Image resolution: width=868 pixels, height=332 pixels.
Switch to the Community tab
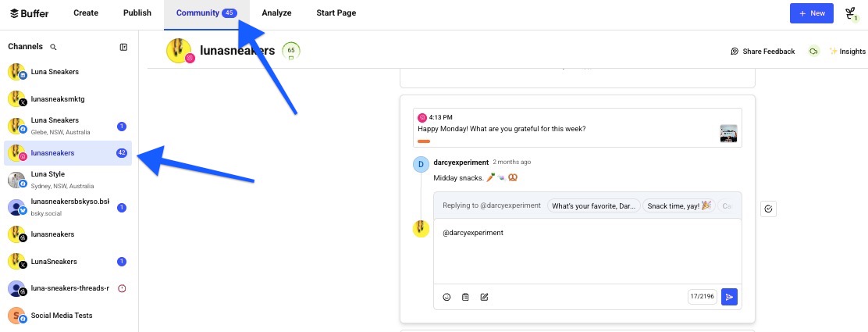[207, 12]
